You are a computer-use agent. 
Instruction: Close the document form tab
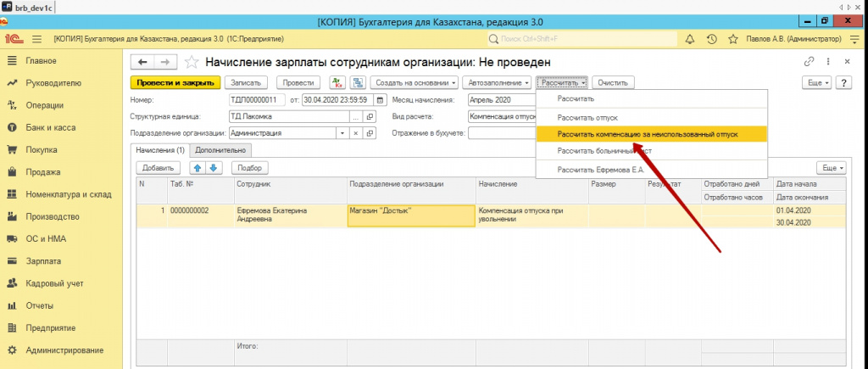click(847, 61)
